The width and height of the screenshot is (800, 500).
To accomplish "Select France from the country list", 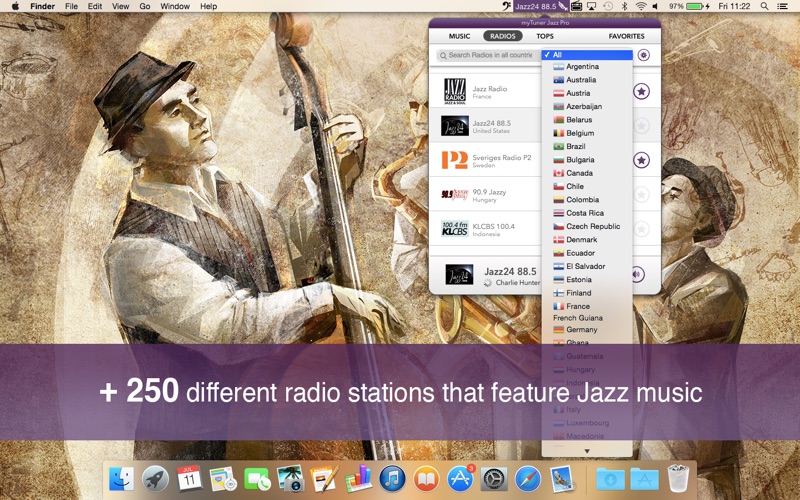I will [587, 306].
